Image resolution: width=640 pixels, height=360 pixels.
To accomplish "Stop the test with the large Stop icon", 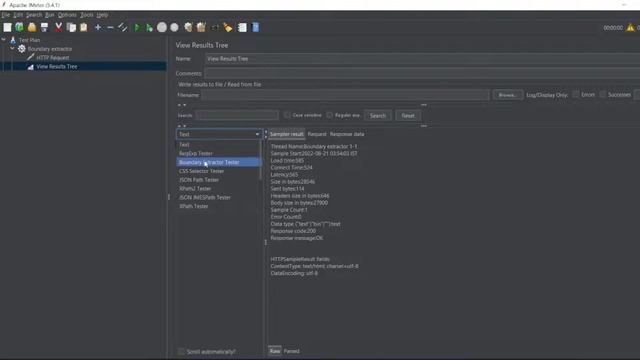I will [162, 27].
